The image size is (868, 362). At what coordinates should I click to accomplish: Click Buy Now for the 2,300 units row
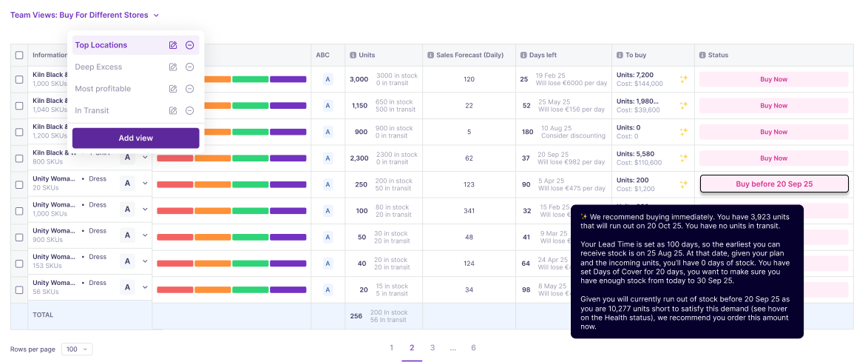773,158
